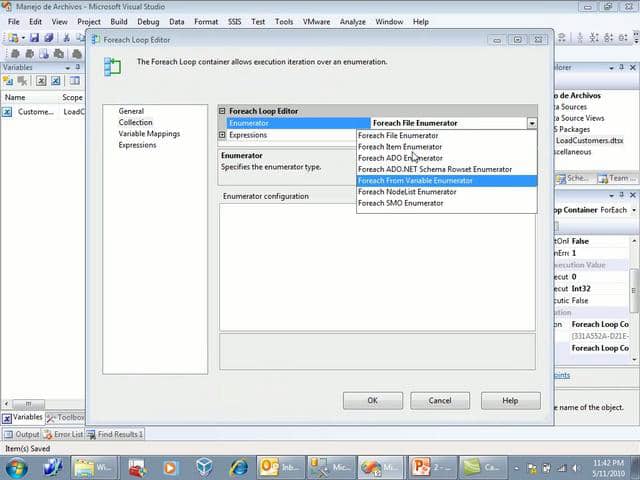Collapse the Foreach Loop Editor section
This screenshot has height=480, width=640.
222,111
